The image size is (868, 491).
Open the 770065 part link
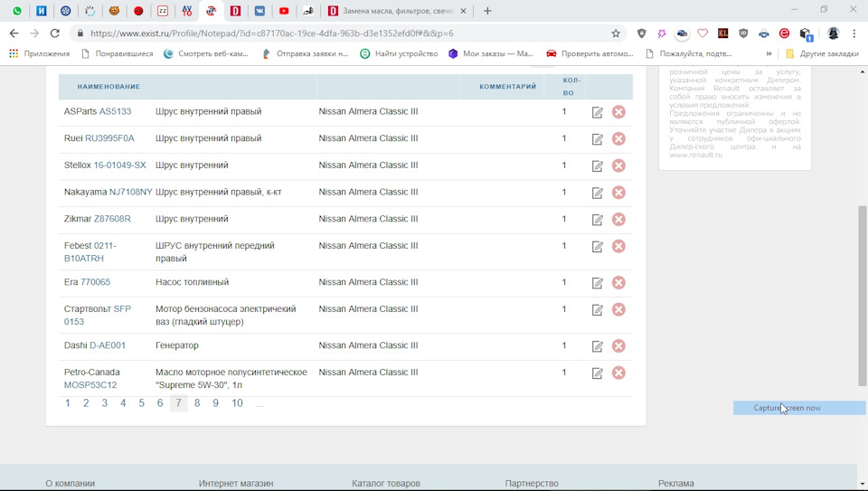click(95, 282)
